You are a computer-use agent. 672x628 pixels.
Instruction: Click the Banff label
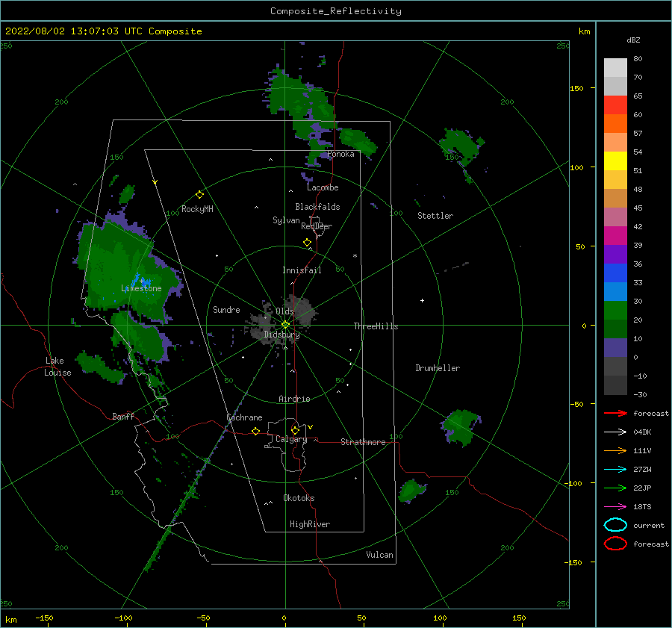pos(123,416)
